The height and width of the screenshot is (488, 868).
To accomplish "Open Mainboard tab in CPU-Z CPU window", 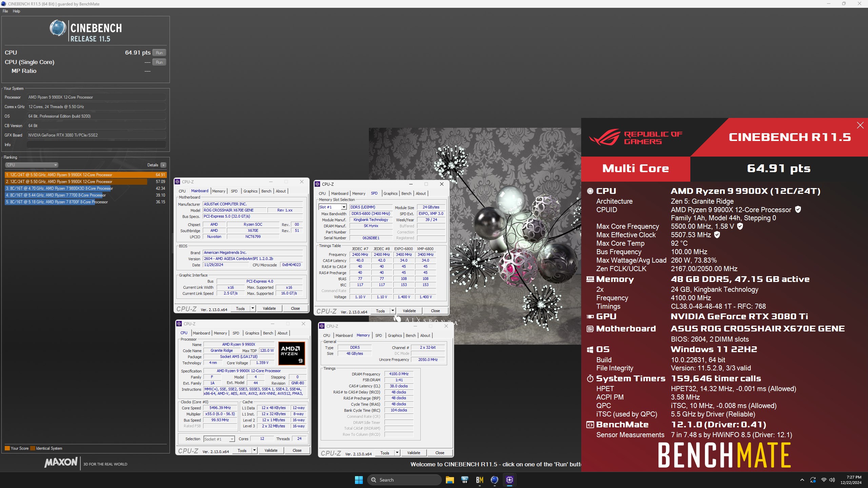I will tap(201, 333).
